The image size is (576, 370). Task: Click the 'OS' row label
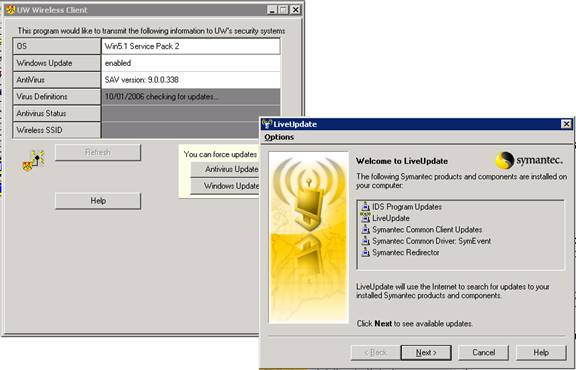click(x=57, y=46)
